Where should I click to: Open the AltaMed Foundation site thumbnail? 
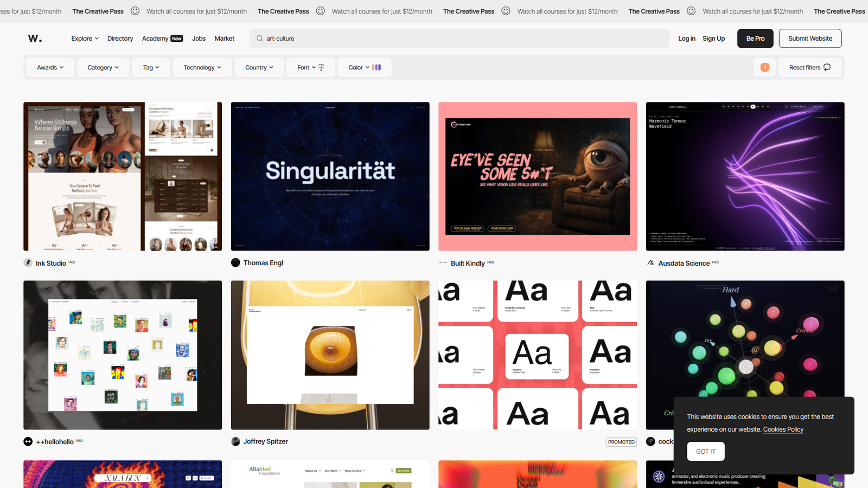(330, 474)
